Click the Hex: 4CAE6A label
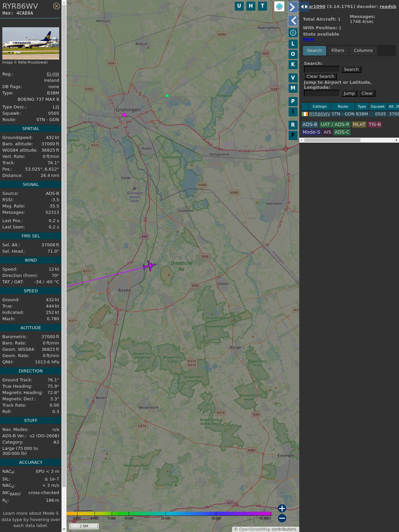The width and height of the screenshot is (399, 532). click(18, 13)
